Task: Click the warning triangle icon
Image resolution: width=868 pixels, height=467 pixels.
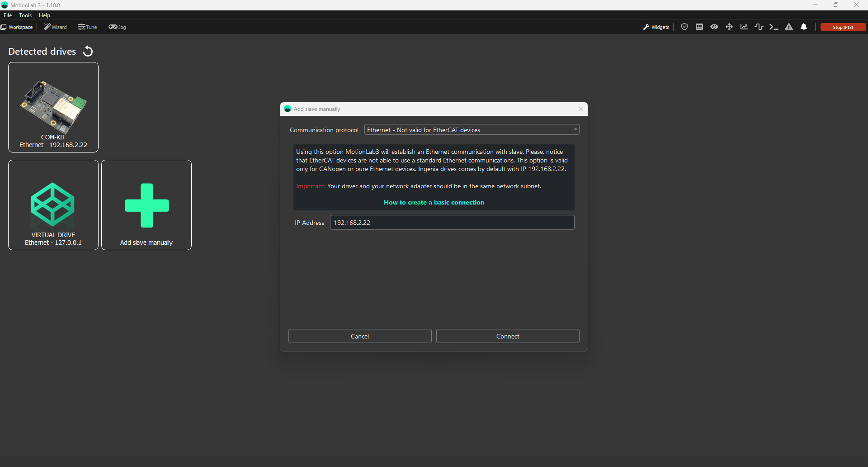Action: (x=789, y=27)
